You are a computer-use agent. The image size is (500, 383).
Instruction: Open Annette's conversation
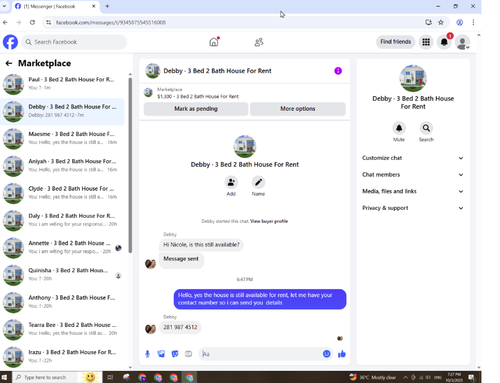tap(63, 247)
